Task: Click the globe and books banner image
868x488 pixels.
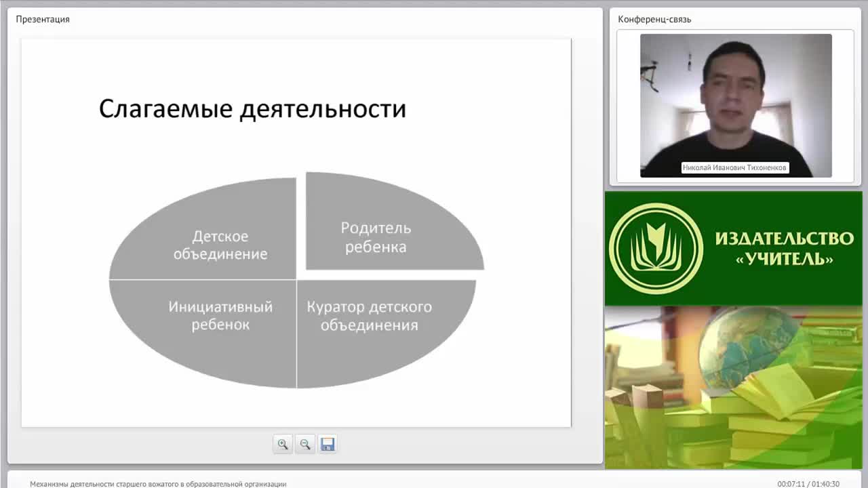Action: pyautogui.click(x=733, y=387)
